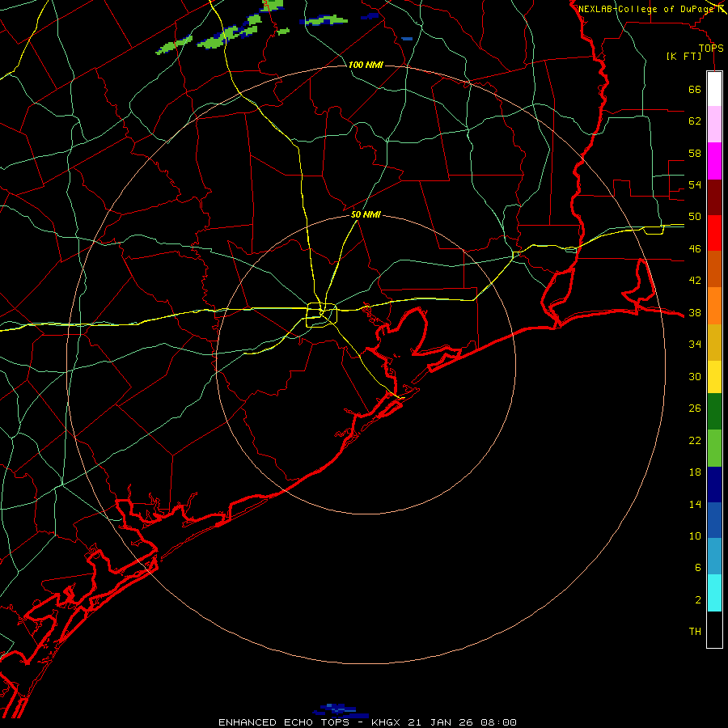The height and width of the screenshot is (728, 728).
Task: Click the "[K FT]" units label
Action: 684,56
